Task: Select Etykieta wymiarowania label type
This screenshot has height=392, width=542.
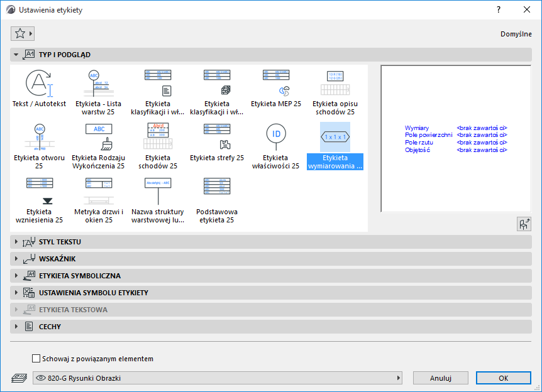Action: (x=335, y=146)
